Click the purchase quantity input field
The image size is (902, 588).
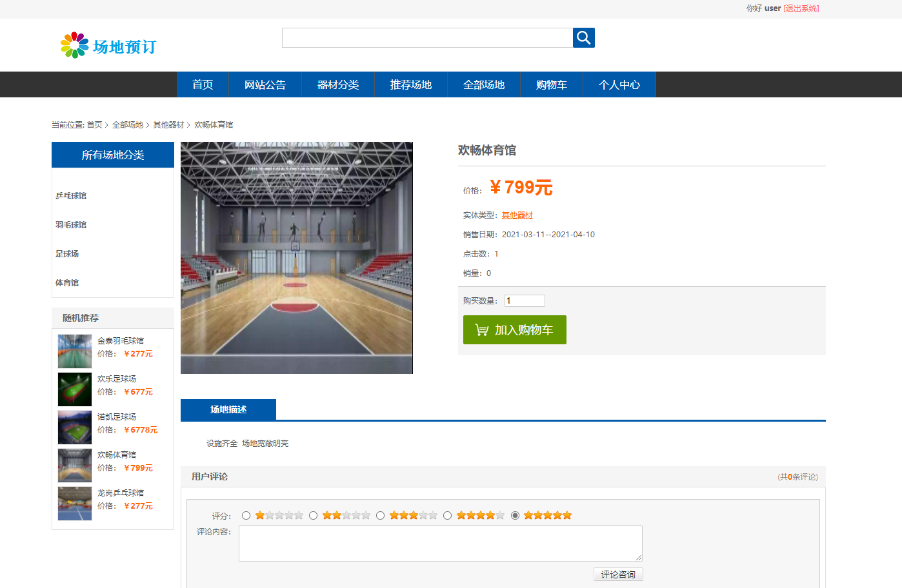click(524, 300)
